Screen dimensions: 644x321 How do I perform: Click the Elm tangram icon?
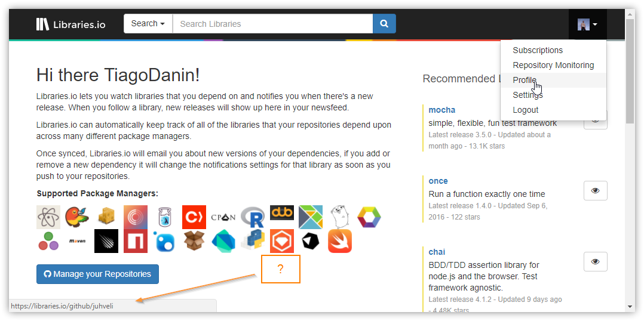pyautogui.click(x=311, y=217)
